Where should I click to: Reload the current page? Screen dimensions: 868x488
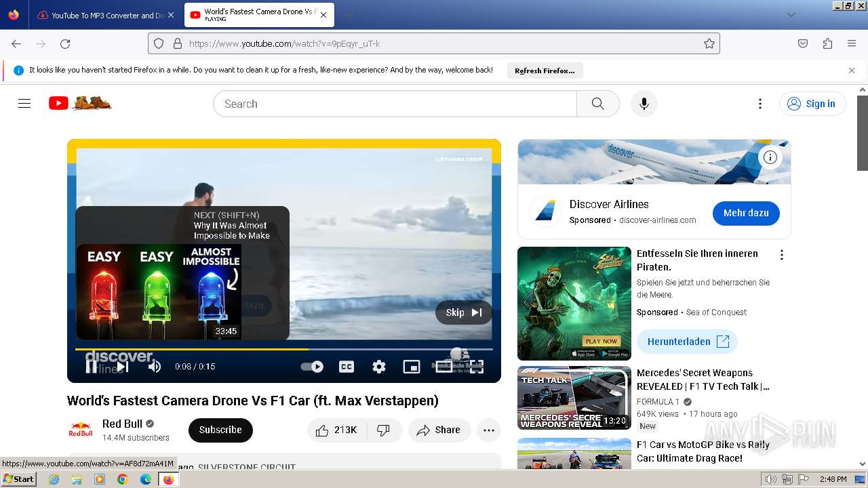tap(65, 43)
